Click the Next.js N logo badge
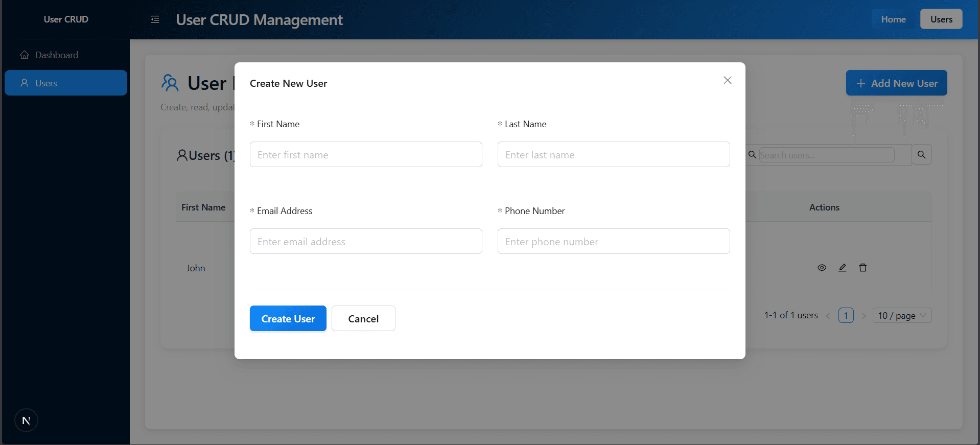The height and width of the screenshot is (445, 980). (x=26, y=420)
